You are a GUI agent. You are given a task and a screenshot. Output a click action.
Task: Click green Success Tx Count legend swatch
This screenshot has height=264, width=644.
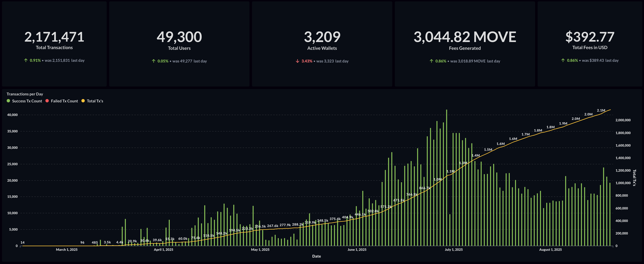8,101
